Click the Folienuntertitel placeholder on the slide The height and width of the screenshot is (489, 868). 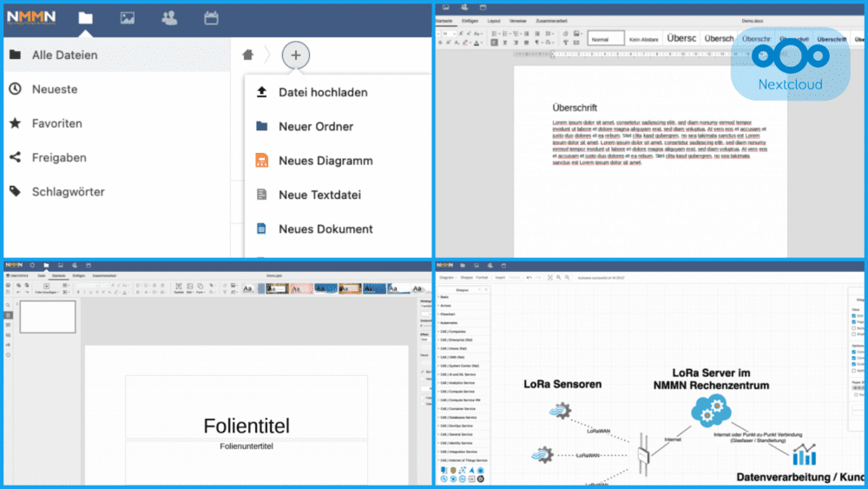[247, 446]
